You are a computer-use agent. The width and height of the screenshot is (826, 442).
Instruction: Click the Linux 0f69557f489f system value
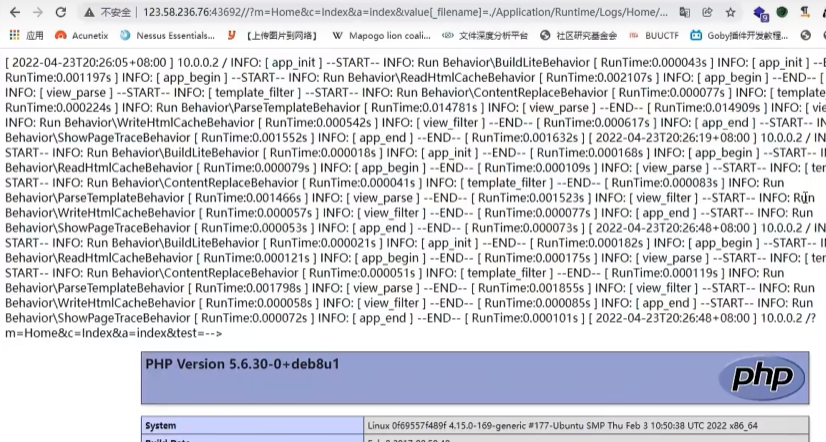click(563, 426)
